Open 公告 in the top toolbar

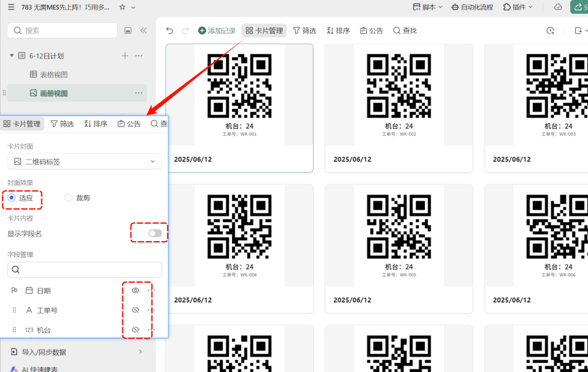coord(372,31)
